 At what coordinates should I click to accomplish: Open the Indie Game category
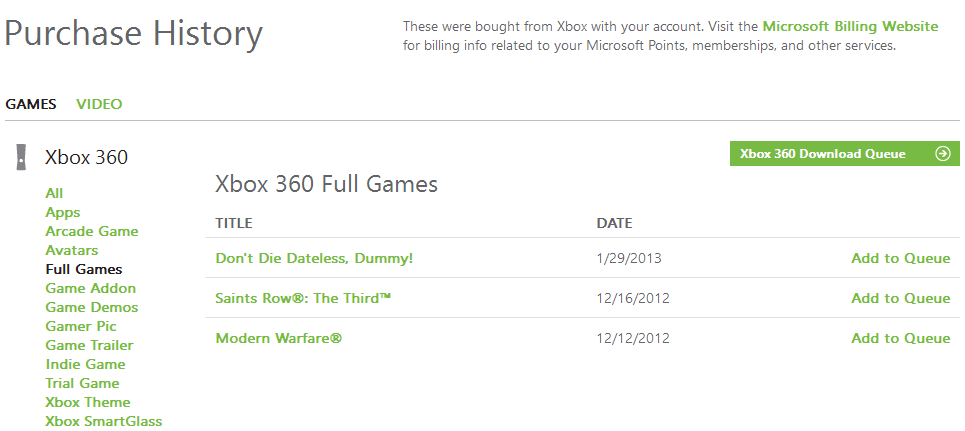(86, 364)
